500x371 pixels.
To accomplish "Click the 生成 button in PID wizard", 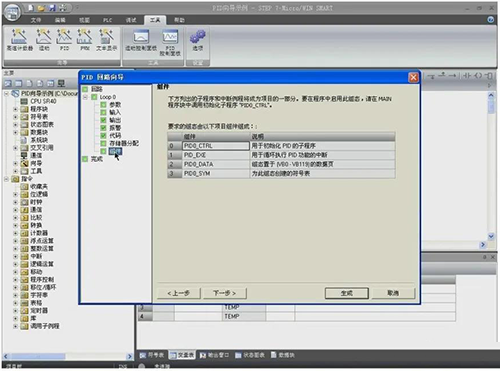I will coord(347,293).
